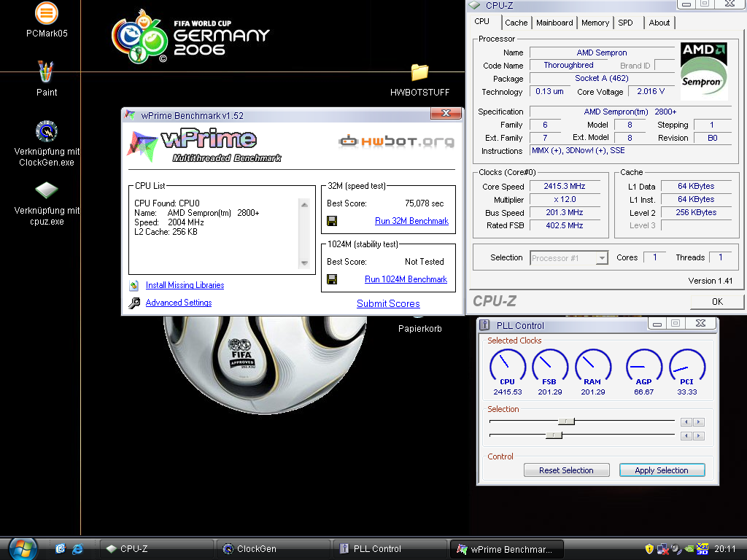The image size is (747, 560).
Task: Click the upper PLL Control slider thumb
Action: [x=567, y=421]
